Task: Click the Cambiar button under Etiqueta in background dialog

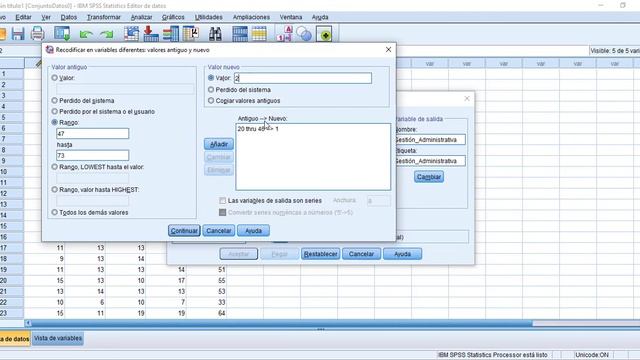Action: pos(429,177)
